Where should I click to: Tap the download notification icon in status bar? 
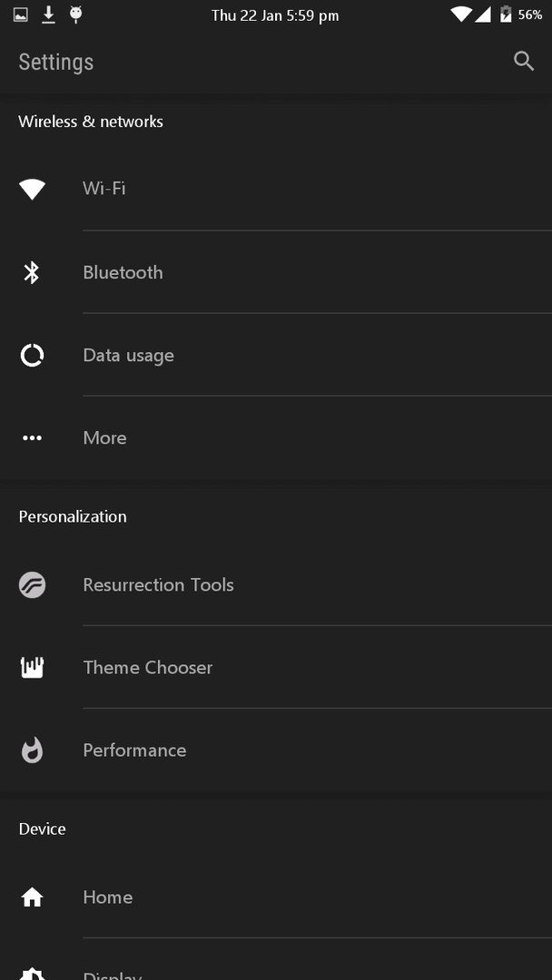click(48, 15)
